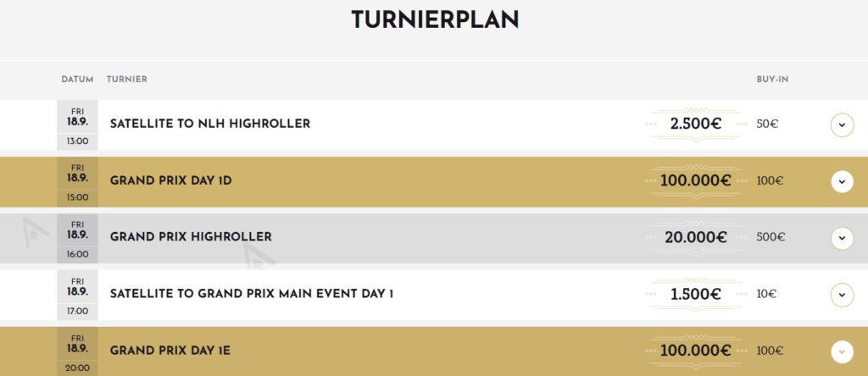The width and height of the screenshot is (868, 376).
Task: Open Satellite to NLH Highroller tournament title
Action: 210,124
